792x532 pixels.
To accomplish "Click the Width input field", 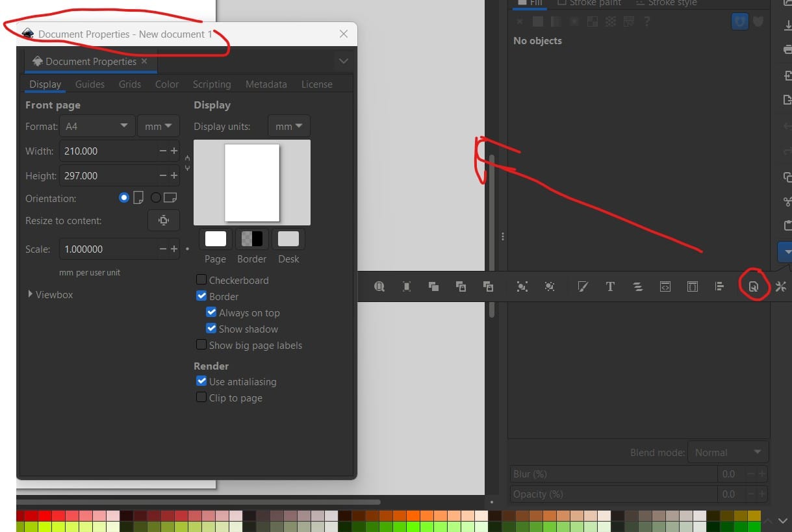I will [x=109, y=151].
